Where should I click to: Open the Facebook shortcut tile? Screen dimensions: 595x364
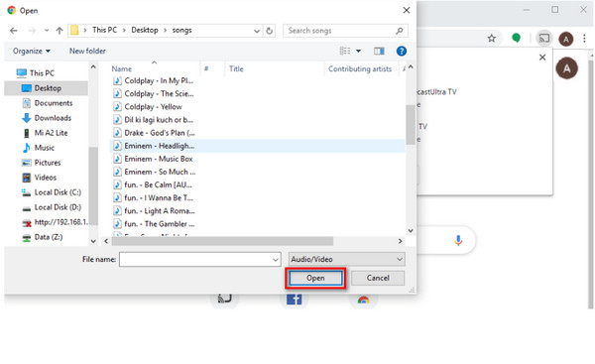coord(295,300)
